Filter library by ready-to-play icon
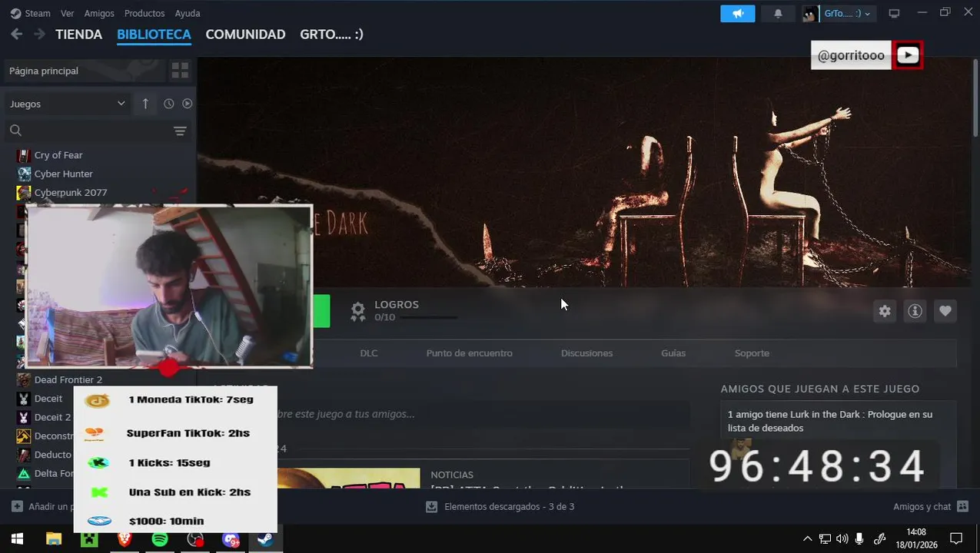The height and width of the screenshot is (553, 980). pos(187,104)
